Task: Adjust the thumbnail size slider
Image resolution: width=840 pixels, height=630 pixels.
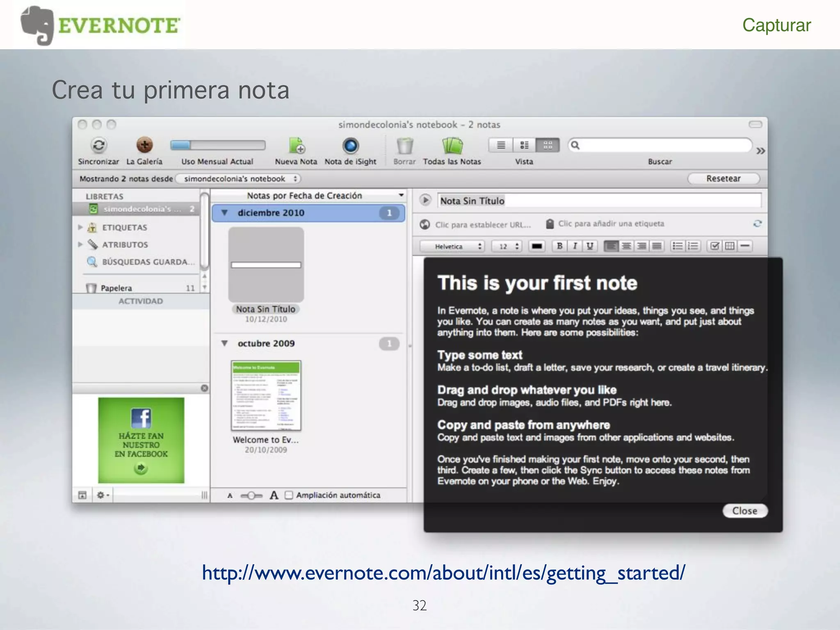Action: [x=251, y=495]
